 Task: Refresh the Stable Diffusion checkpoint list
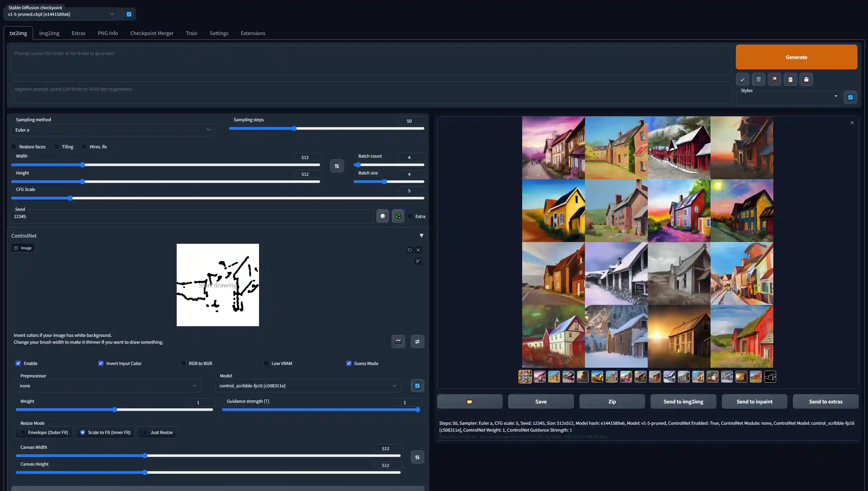[x=129, y=14]
